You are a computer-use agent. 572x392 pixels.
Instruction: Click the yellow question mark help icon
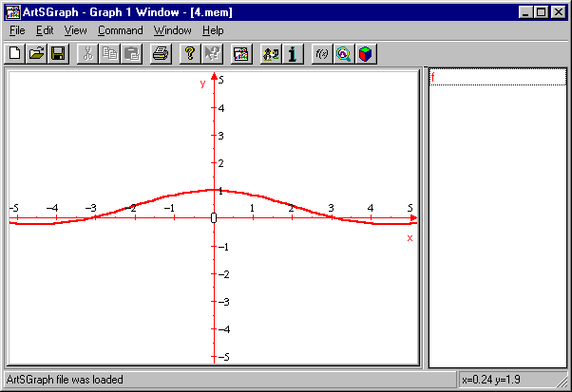tap(190, 54)
